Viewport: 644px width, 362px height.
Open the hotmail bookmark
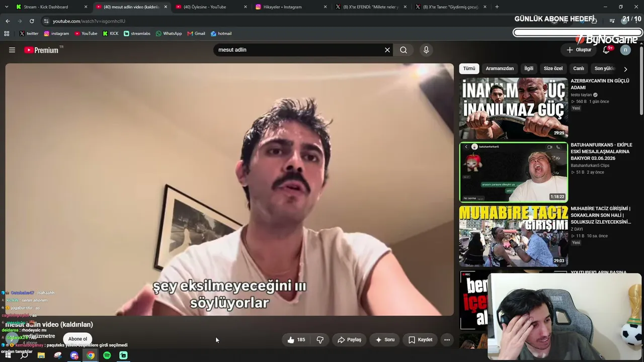pyautogui.click(x=221, y=34)
